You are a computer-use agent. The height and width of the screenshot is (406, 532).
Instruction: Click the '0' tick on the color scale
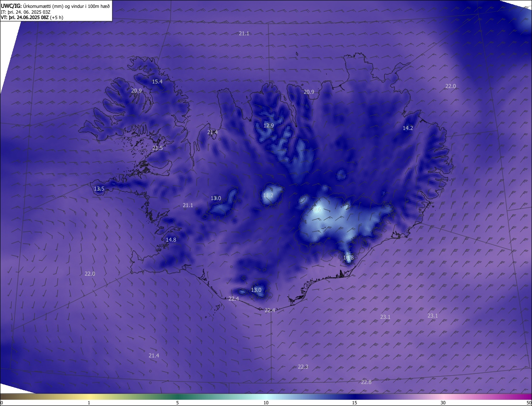(x=2, y=403)
